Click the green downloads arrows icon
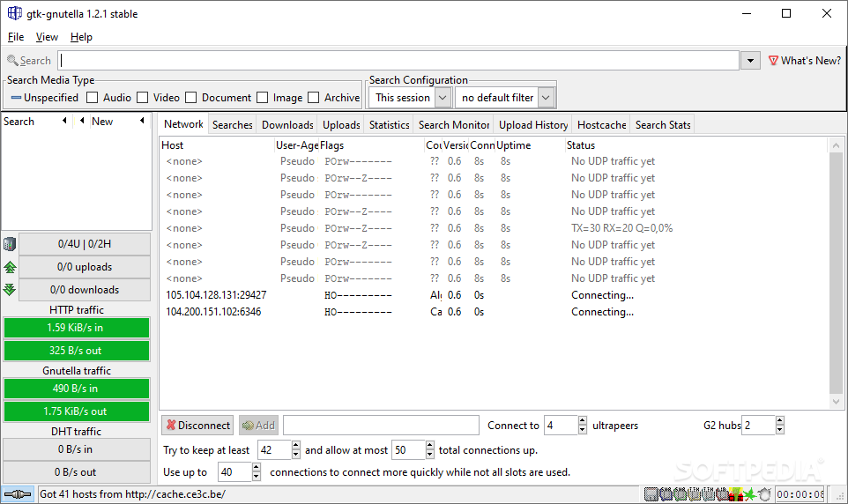 point(9,289)
